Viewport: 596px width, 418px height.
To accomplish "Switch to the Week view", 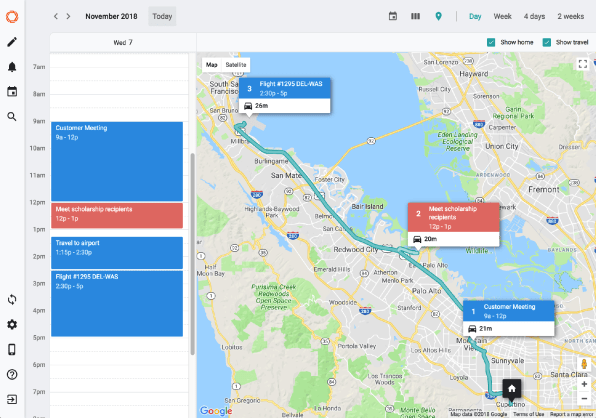I will point(502,16).
